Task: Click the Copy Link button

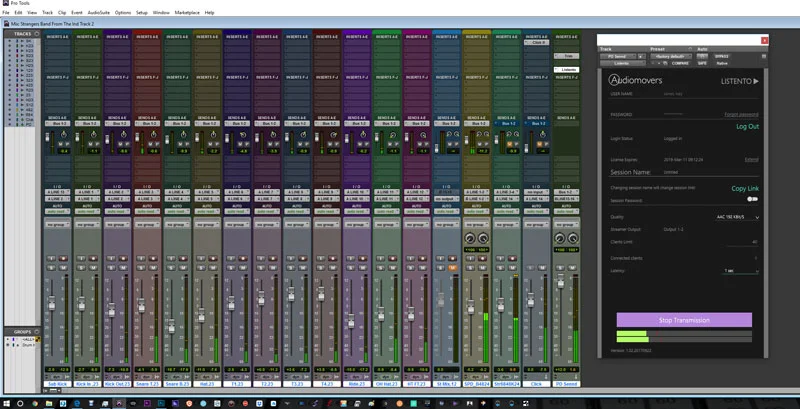Action: click(745, 188)
